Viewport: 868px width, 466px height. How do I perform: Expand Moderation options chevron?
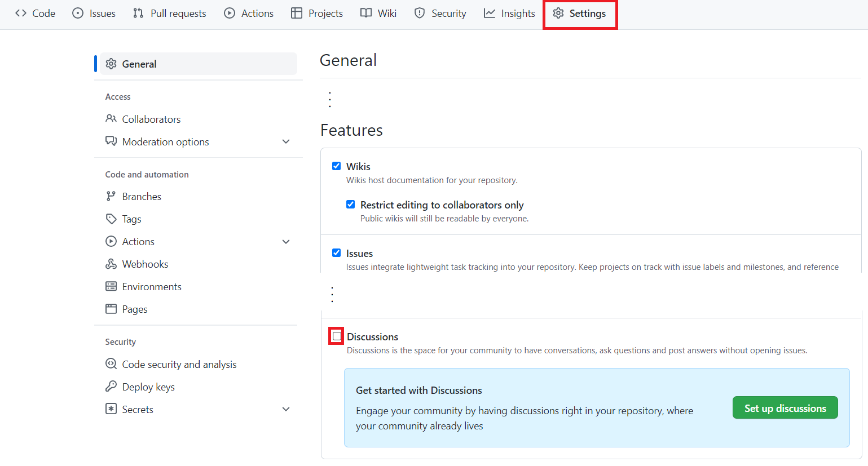[286, 141]
